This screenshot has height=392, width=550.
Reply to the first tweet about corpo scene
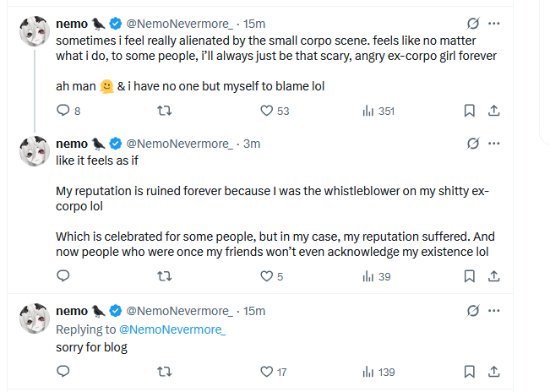(63, 111)
